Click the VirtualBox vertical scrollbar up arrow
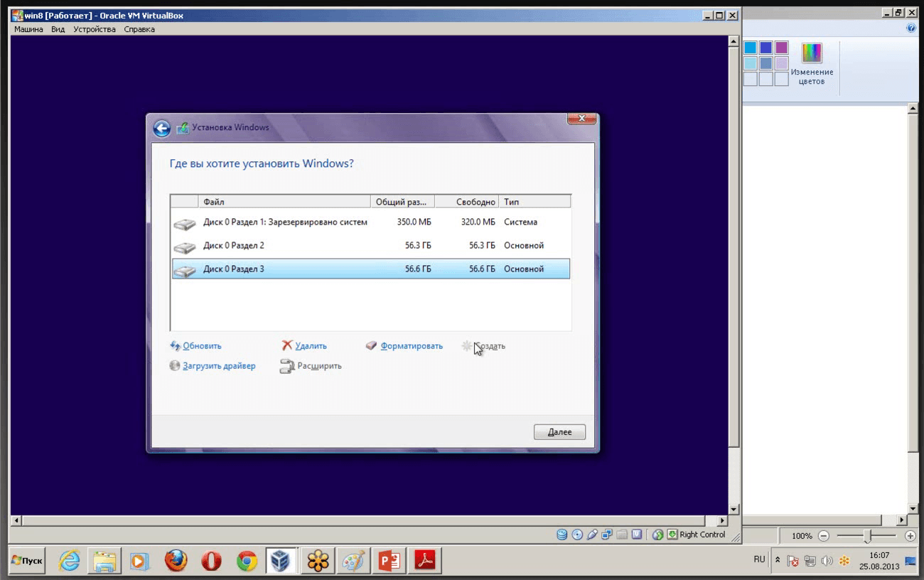924x580 pixels. coord(734,41)
